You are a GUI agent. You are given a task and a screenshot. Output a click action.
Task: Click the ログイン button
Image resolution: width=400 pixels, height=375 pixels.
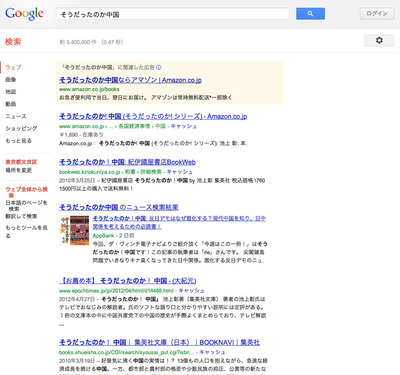coord(377,14)
